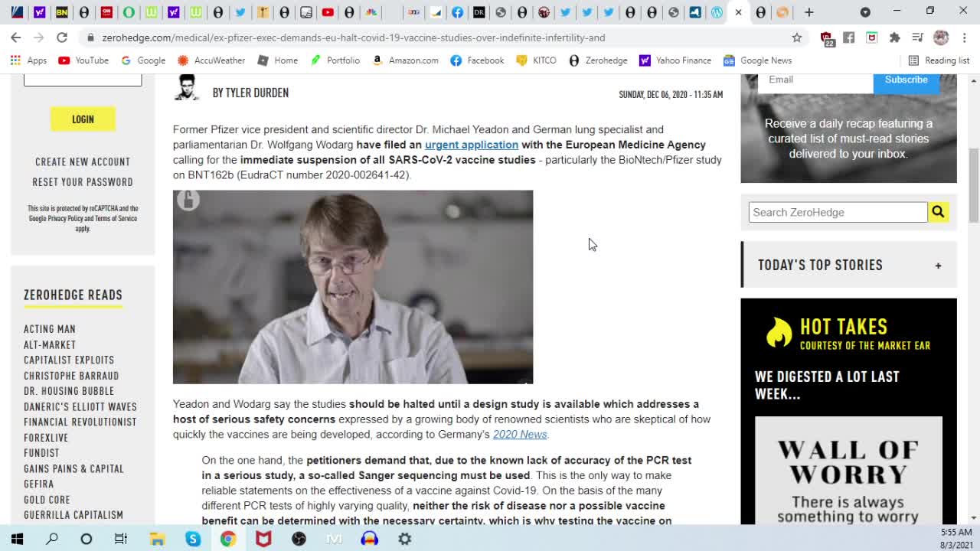
Task: Open Chrome's three-dot menu
Action: click(963, 37)
